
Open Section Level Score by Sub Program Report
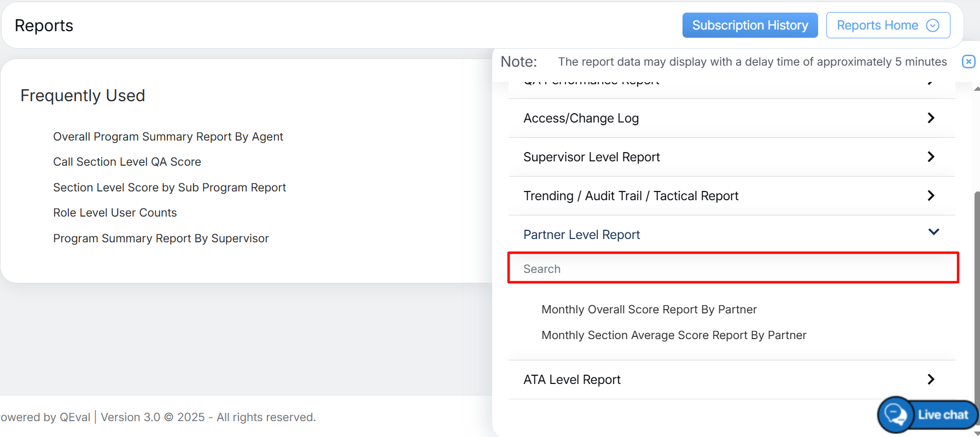pyautogui.click(x=170, y=188)
